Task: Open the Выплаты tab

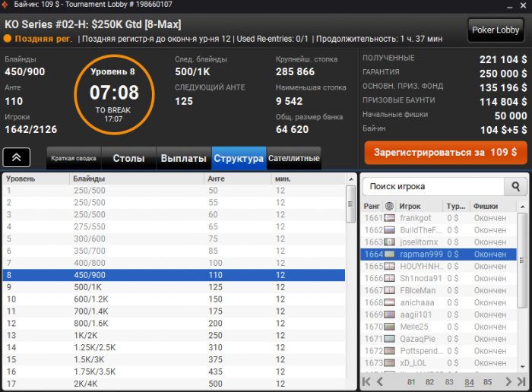Action: [x=184, y=158]
